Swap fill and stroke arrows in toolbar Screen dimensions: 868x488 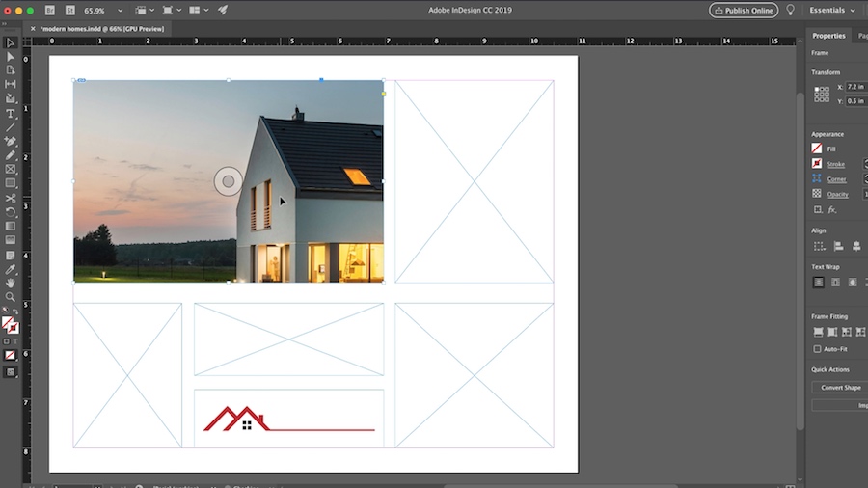[14, 311]
